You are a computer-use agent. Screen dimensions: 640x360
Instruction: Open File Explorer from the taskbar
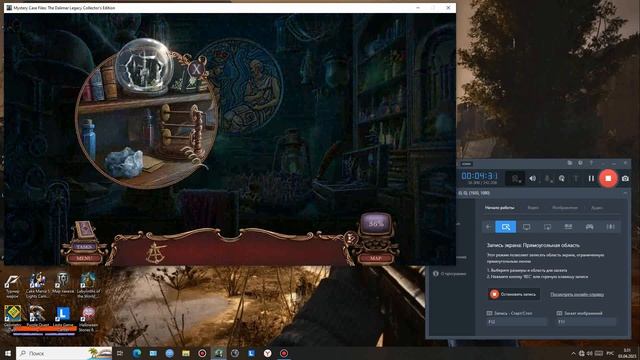pos(186,353)
